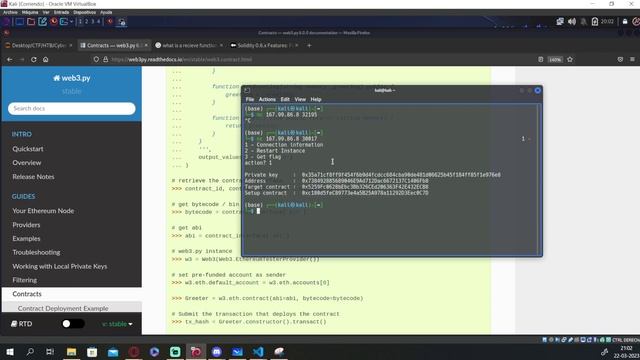640x360 pixels.
Task: Open Troubleshooting guide
Action: tap(36, 253)
